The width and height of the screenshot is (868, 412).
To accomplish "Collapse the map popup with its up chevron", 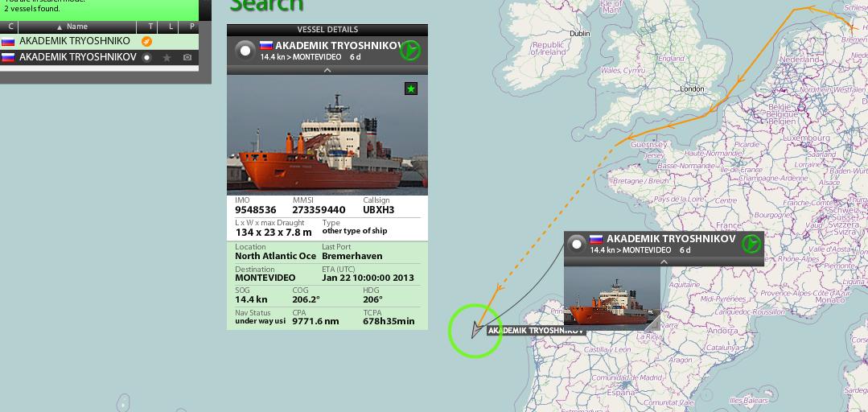I will pyautogui.click(x=664, y=262).
